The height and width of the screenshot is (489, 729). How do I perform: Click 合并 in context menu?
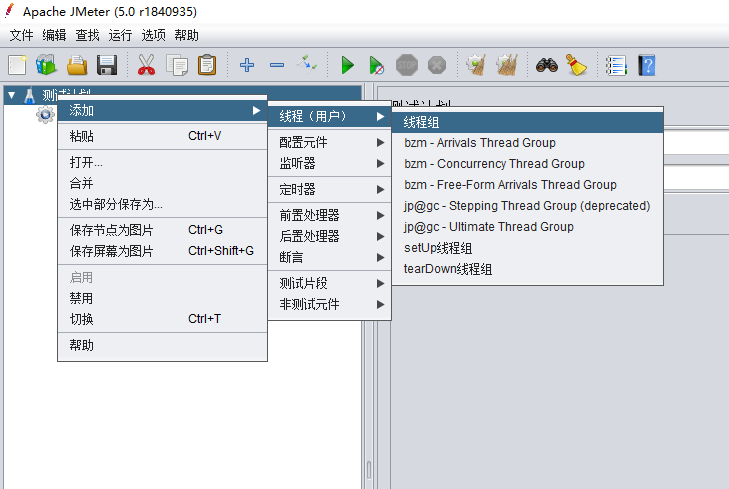pyautogui.click(x=162, y=183)
